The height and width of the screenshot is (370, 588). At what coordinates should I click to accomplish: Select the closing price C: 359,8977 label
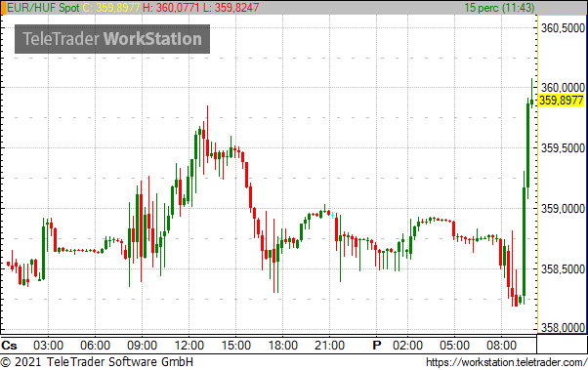tap(111, 8)
